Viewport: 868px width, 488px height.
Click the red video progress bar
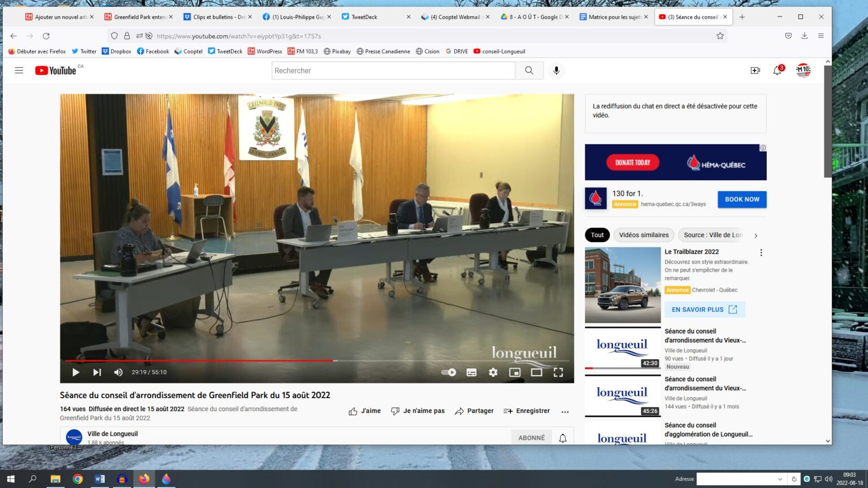click(198, 360)
